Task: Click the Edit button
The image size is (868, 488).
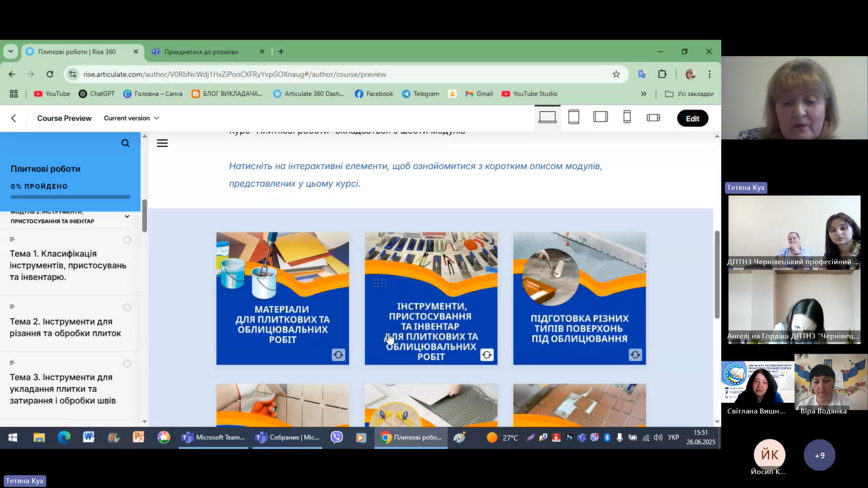Action: click(x=692, y=118)
